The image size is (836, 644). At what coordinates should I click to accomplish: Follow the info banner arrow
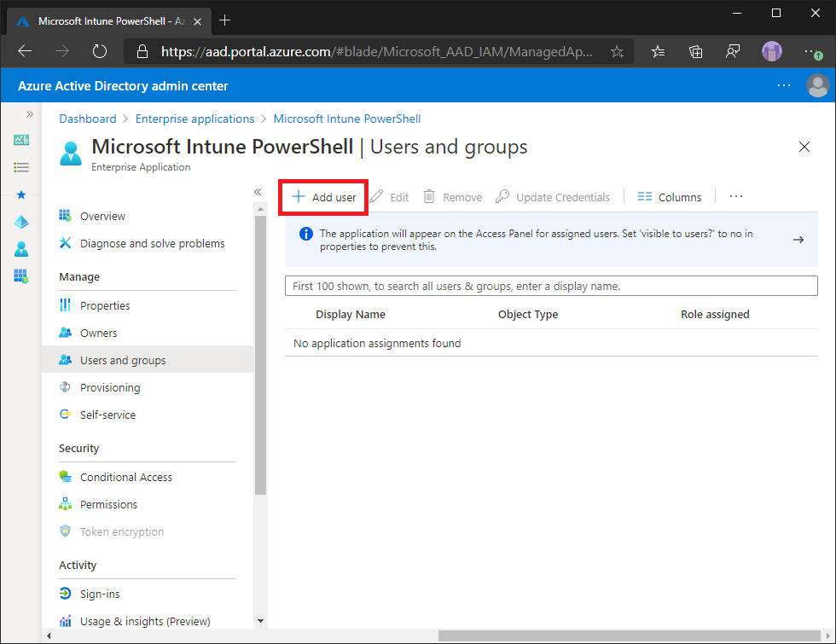click(798, 240)
